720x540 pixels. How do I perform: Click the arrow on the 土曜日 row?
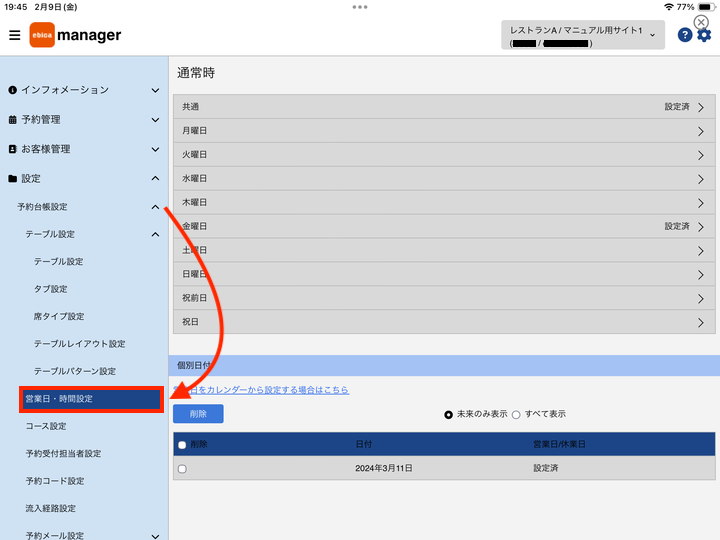pos(701,251)
